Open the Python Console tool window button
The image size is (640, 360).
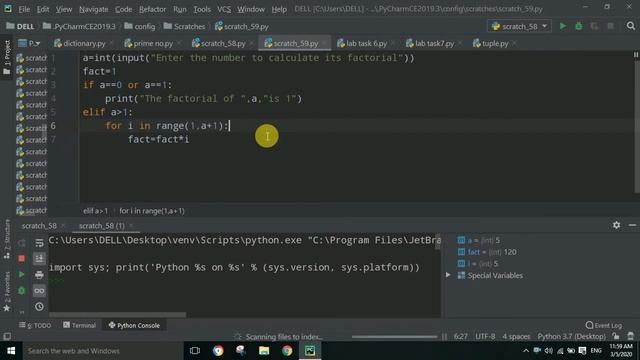(134, 325)
